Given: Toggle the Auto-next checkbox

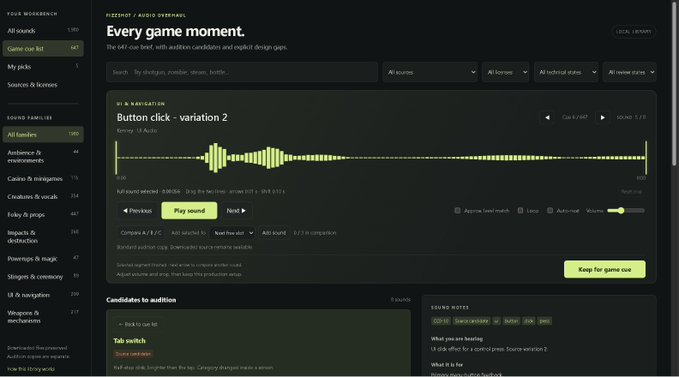Looking at the screenshot, I should (x=550, y=211).
